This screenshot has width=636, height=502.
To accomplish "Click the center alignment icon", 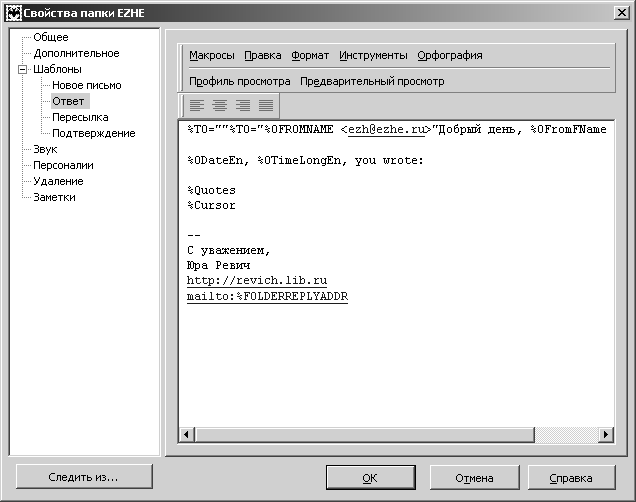I will click(220, 105).
